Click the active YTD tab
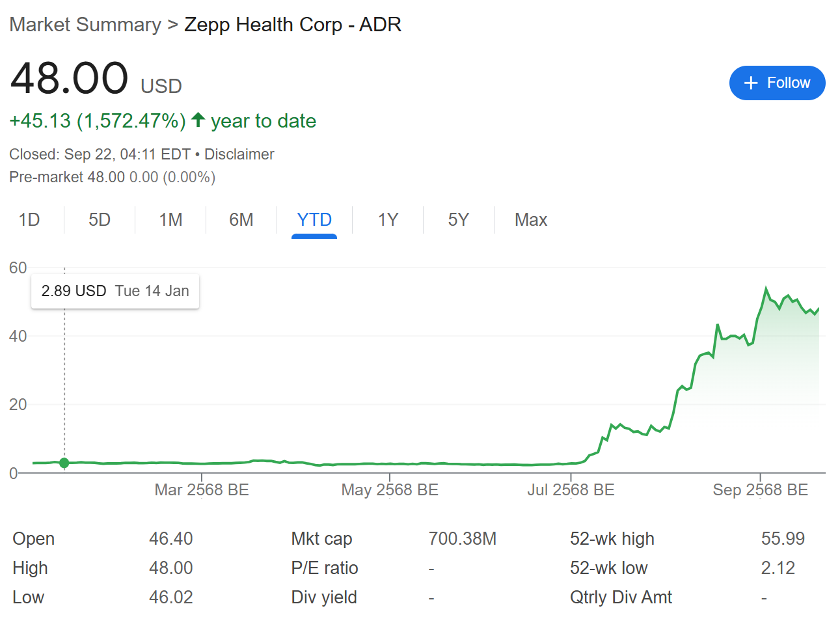 pos(314,220)
